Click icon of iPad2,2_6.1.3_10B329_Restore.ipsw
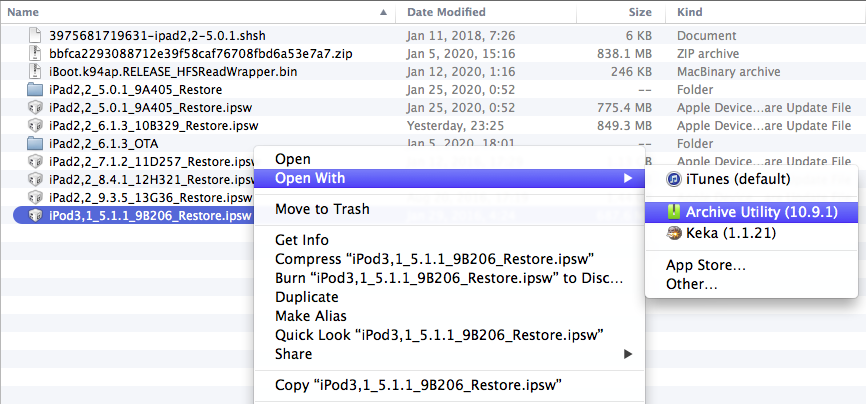 click(x=35, y=125)
